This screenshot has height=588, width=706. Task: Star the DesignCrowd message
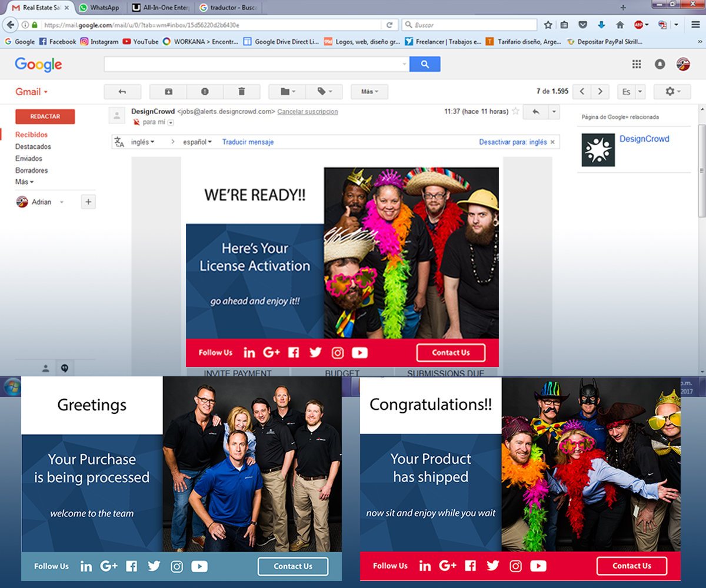(x=515, y=111)
